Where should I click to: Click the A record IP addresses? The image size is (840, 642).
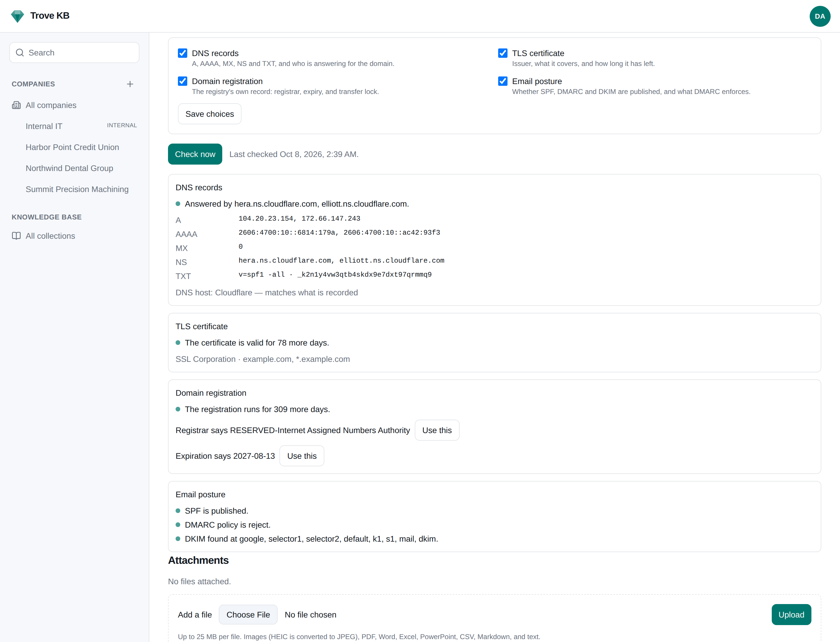[300, 219]
